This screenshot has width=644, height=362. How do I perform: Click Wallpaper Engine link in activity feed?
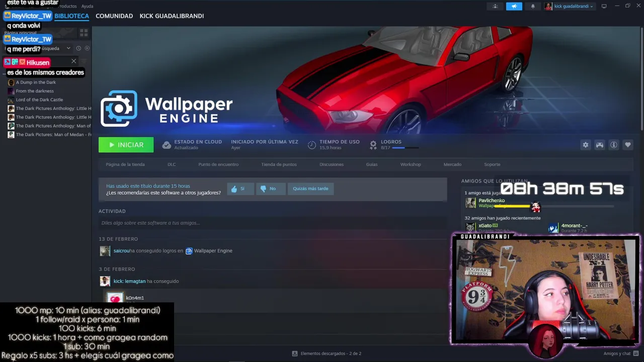(213, 251)
